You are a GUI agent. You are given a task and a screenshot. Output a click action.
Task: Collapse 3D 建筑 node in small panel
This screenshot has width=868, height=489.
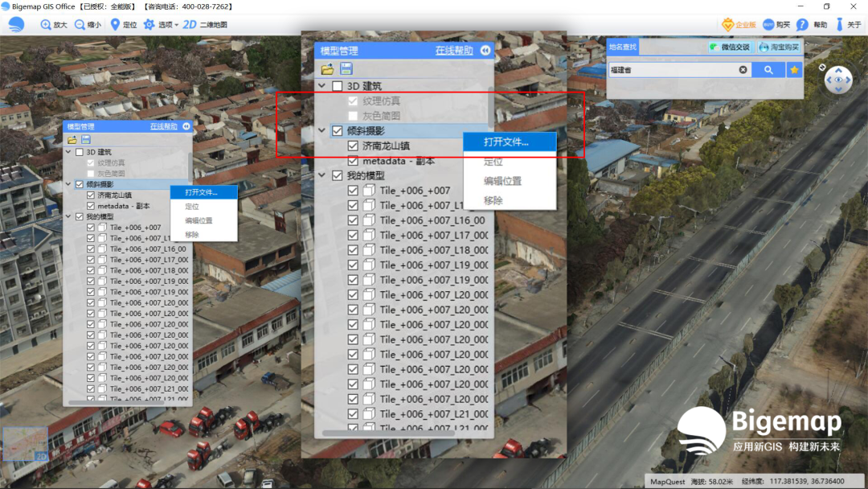(68, 152)
